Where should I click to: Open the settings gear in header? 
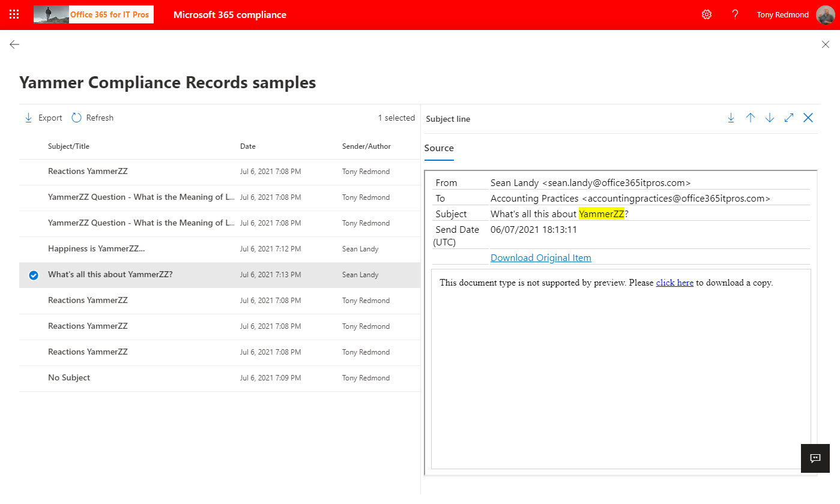tap(707, 14)
